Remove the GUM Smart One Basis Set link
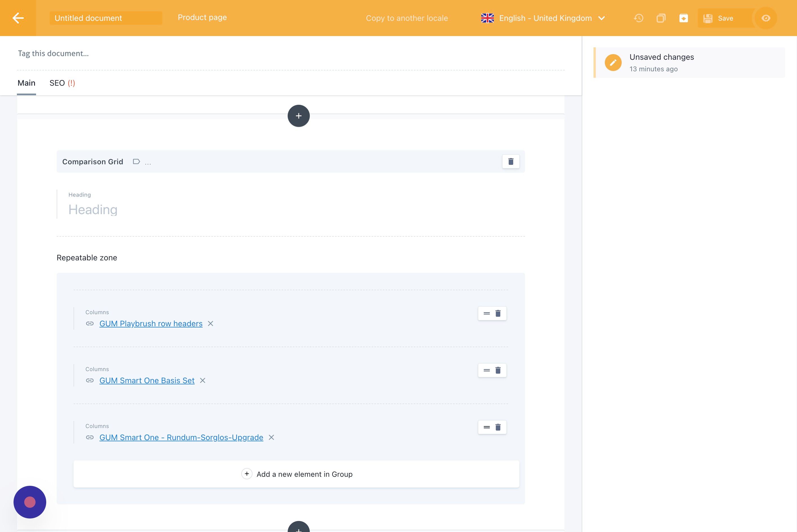The height and width of the screenshot is (532, 797). (x=203, y=381)
